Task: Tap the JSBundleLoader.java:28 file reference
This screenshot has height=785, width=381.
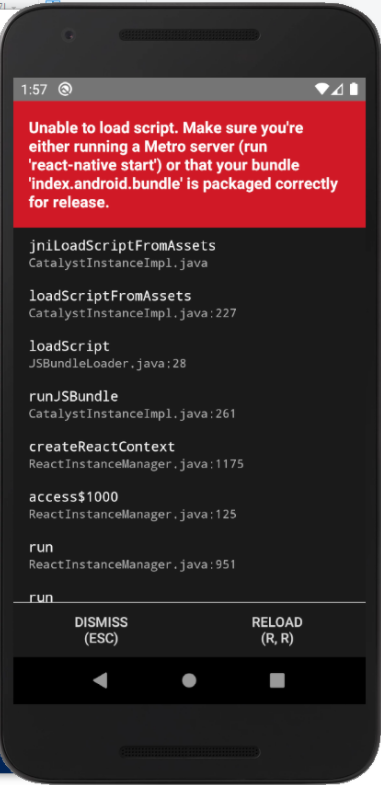Action: 108,363
